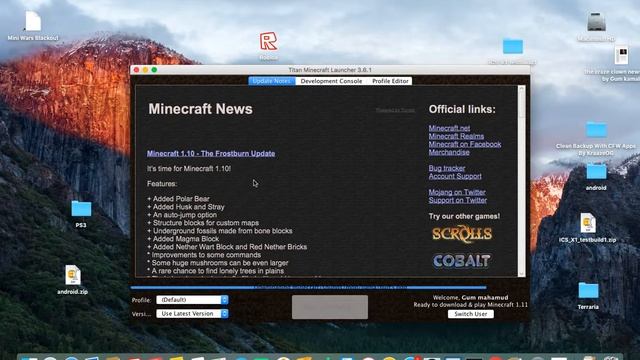The height and width of the screenshot is (360, 640).
Task: Switch to the Development Console tab
Action: 331,81
